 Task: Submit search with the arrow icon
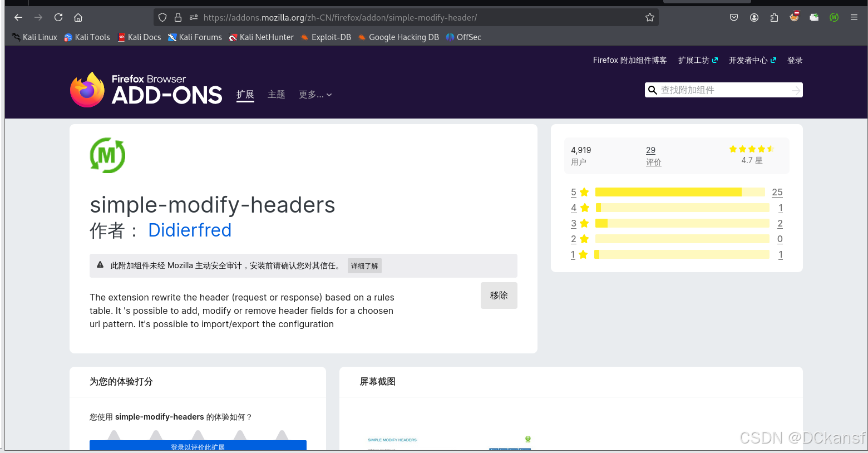coord(796,90)
